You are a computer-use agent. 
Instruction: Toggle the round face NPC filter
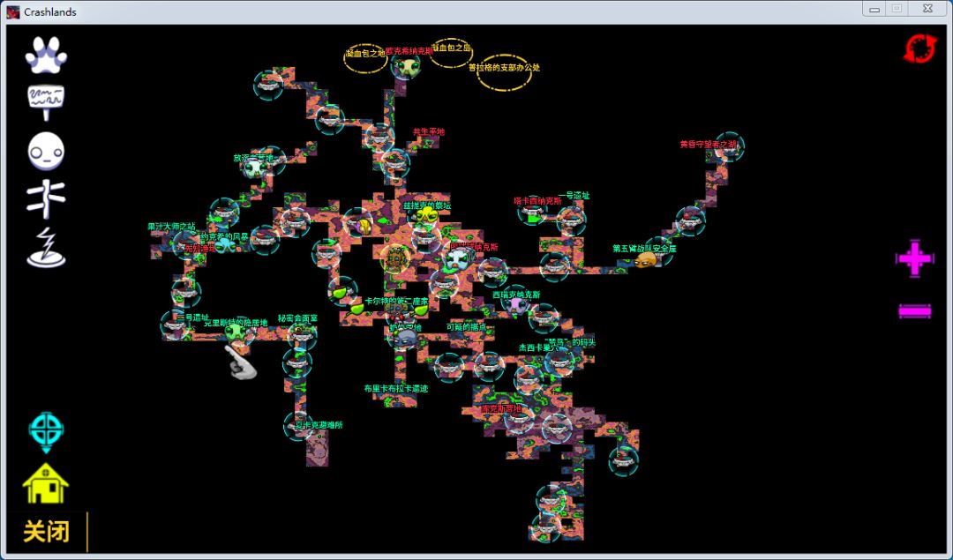[46, 151]
